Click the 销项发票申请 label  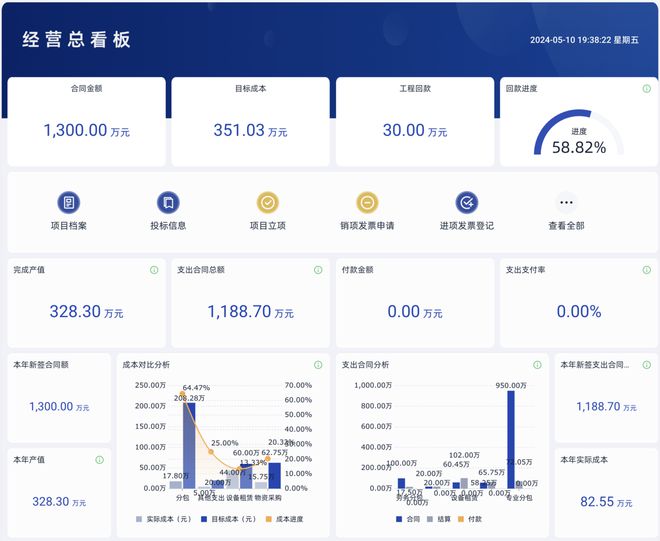click(x=367, y=226)
